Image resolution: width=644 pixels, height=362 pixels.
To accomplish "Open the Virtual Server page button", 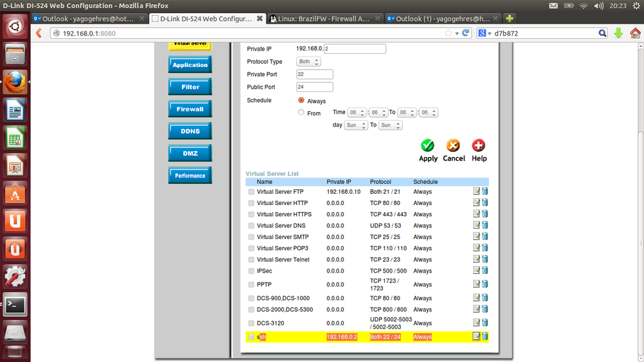I will coord(190,46).
